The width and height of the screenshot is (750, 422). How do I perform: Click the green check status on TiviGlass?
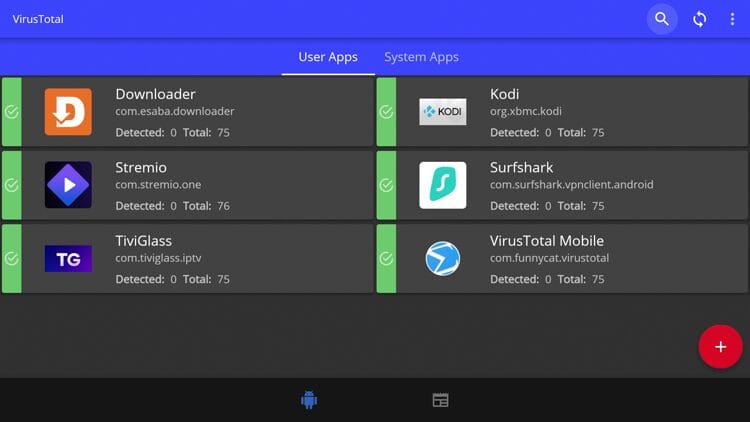pos(11,258)
